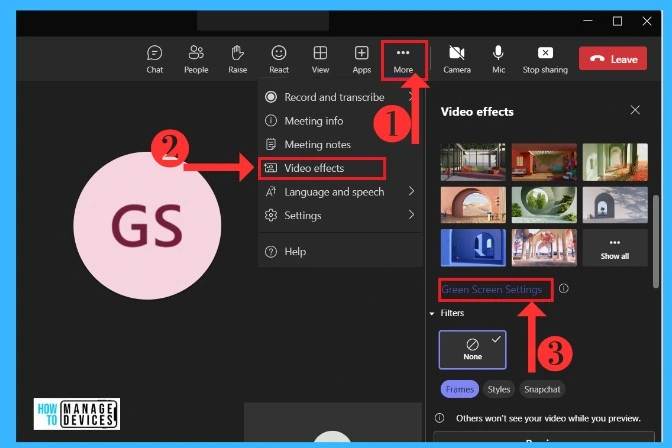Switch to the Styles filter tab
The height and width of the screenshot is (448, 672).
click(498, 389)
